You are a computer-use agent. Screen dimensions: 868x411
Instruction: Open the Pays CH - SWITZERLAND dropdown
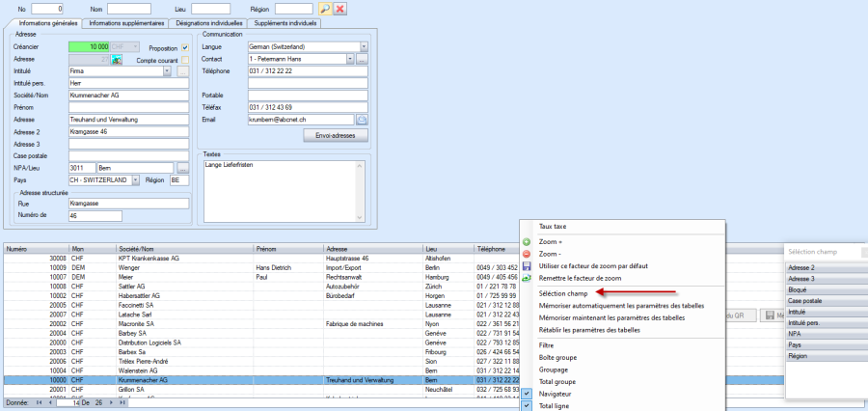click(136, 180)
